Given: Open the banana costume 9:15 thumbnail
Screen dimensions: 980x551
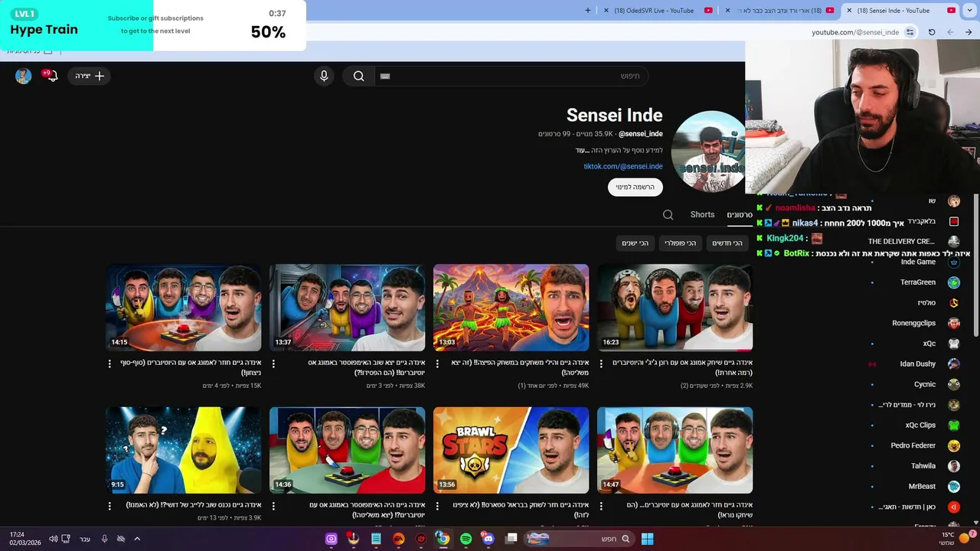Looking at the screenshot, I should 183,450.
